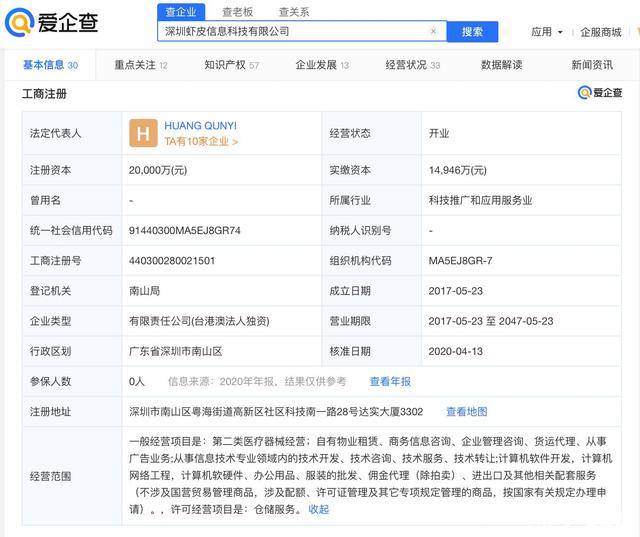Expand the 应用 dropdown menu
Image resolution: width=640 pixels, height=537 pixels.
[547, 32]
